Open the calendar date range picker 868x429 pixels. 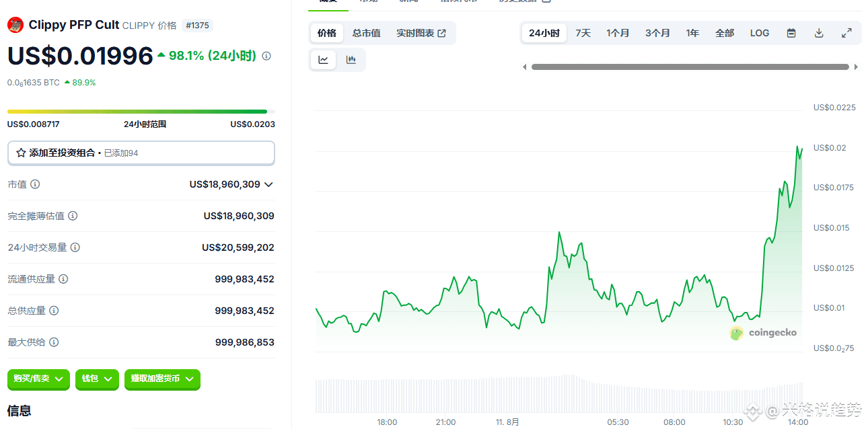coord(791,33)
